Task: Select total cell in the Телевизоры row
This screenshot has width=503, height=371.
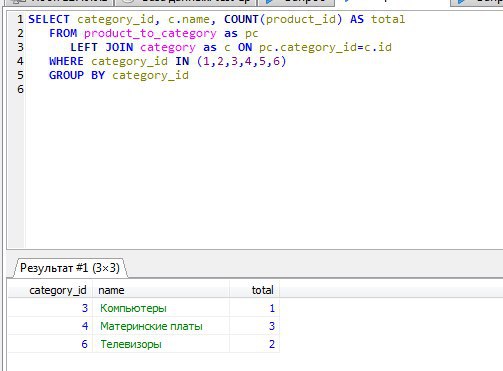Action: (x=255, y=344)
